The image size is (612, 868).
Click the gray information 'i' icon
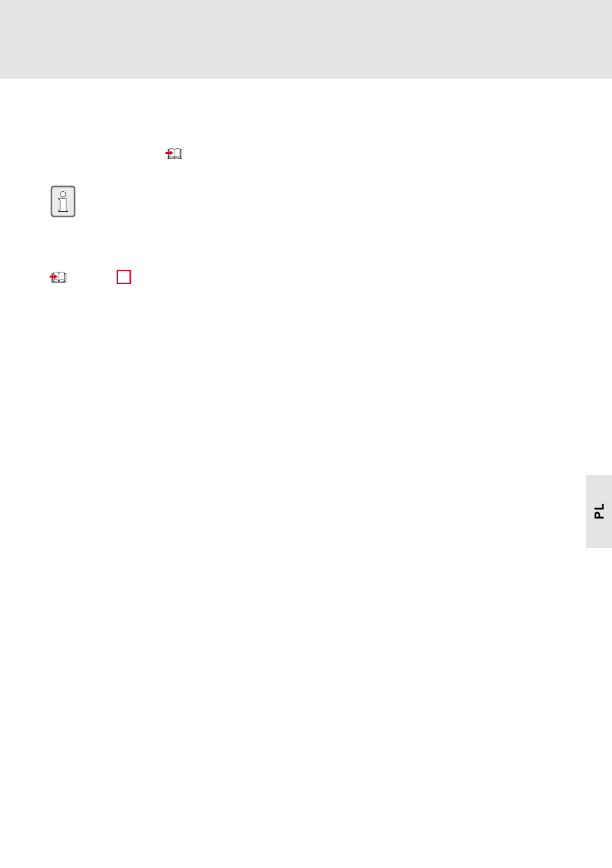63,202
